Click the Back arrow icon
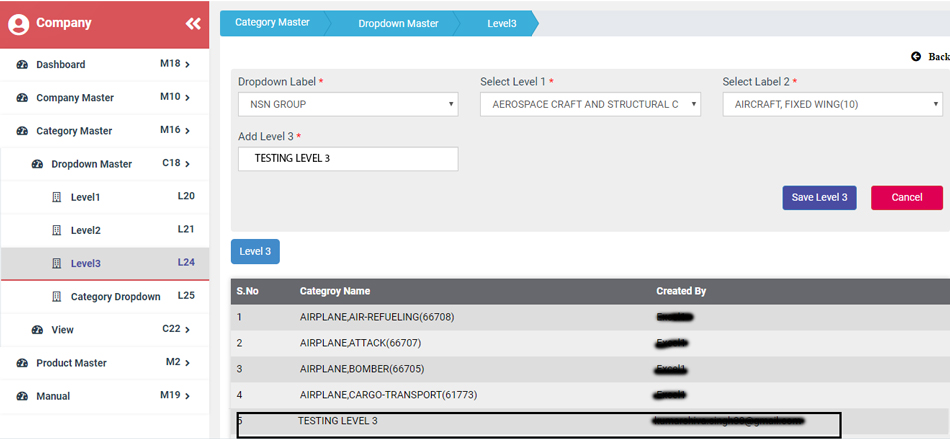This screenshot has width=950, height=439. 916,57
